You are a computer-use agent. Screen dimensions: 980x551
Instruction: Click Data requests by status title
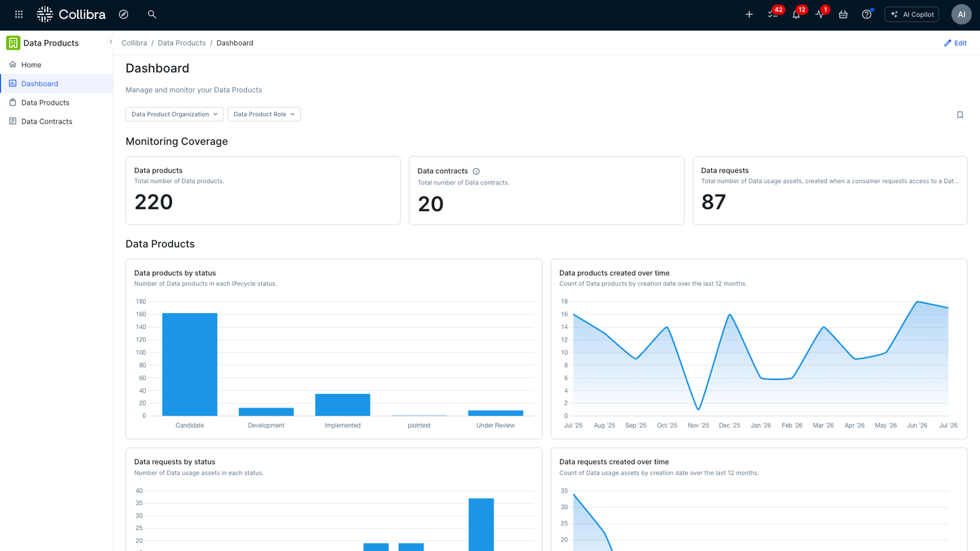(x=175, y=462)
